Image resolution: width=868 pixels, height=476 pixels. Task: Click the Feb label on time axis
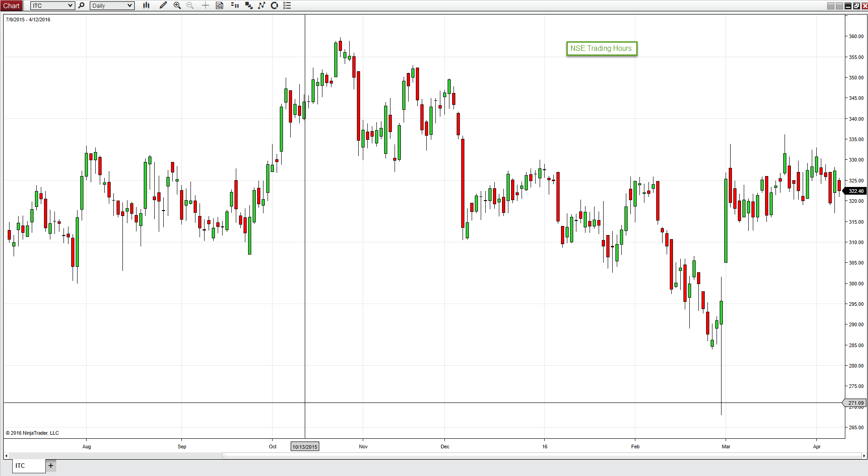(635, 447)
